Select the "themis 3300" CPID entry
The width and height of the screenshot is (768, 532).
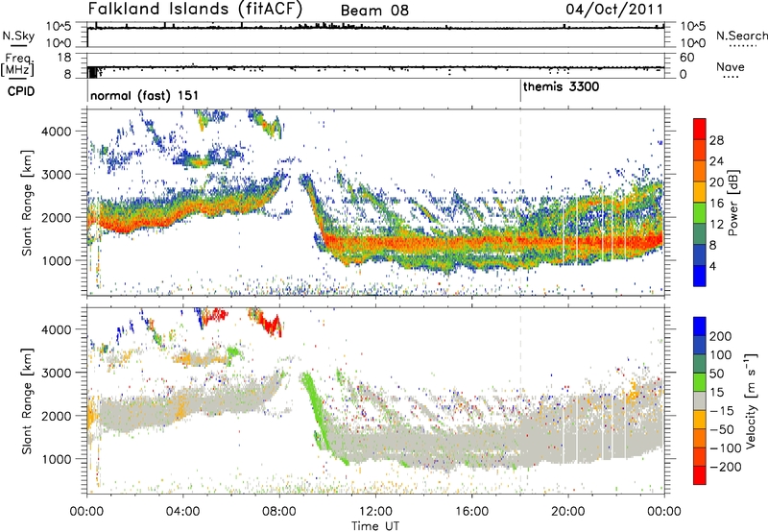pos(561,86)
